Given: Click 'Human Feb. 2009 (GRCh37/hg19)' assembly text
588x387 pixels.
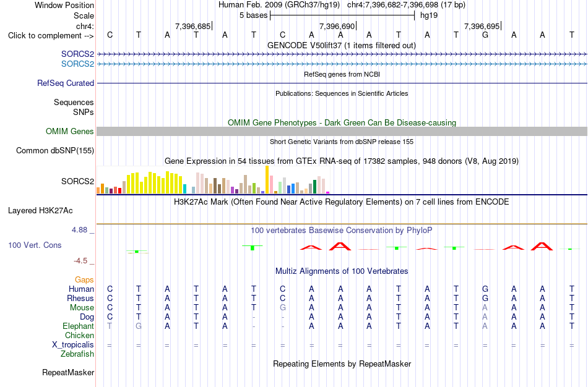Looking at the screenshot, I should [x=279, y=5].
